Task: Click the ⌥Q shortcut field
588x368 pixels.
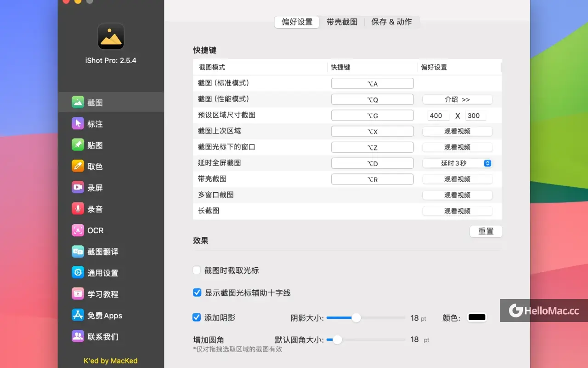Action: (373, 99)
